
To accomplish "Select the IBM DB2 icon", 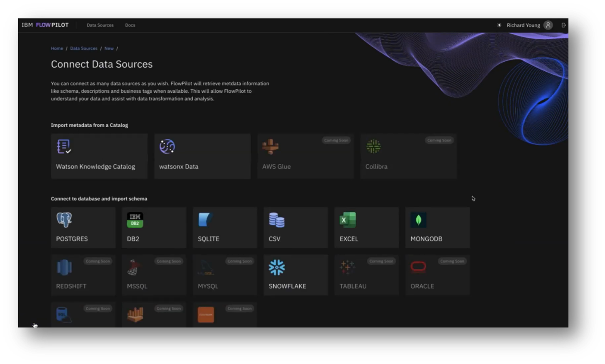I will coord(135,220).
